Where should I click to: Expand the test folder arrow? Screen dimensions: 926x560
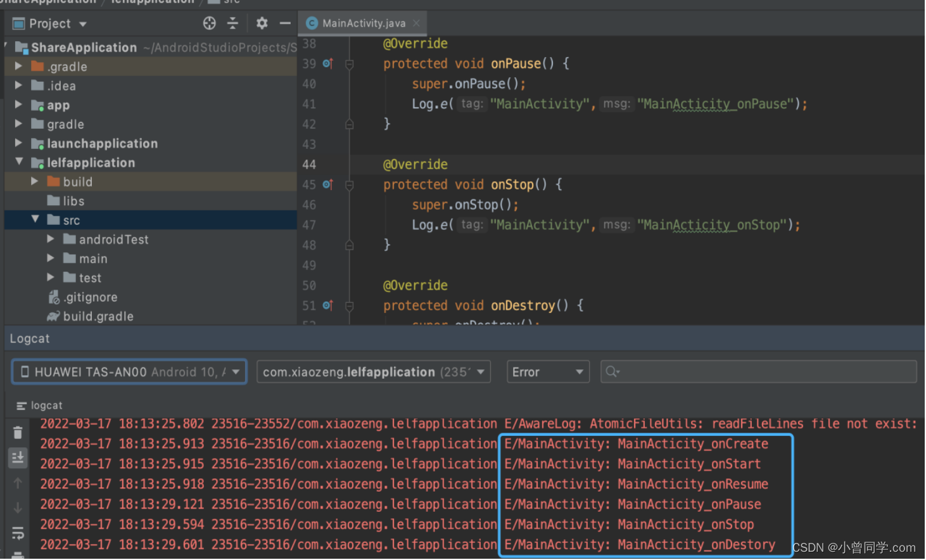click(x=50, y=277)
